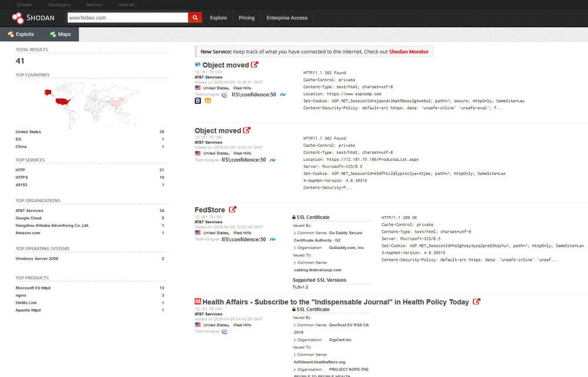Click the lock icon on Health Affairs' SSL Certificate heading

tap(294, 309)
